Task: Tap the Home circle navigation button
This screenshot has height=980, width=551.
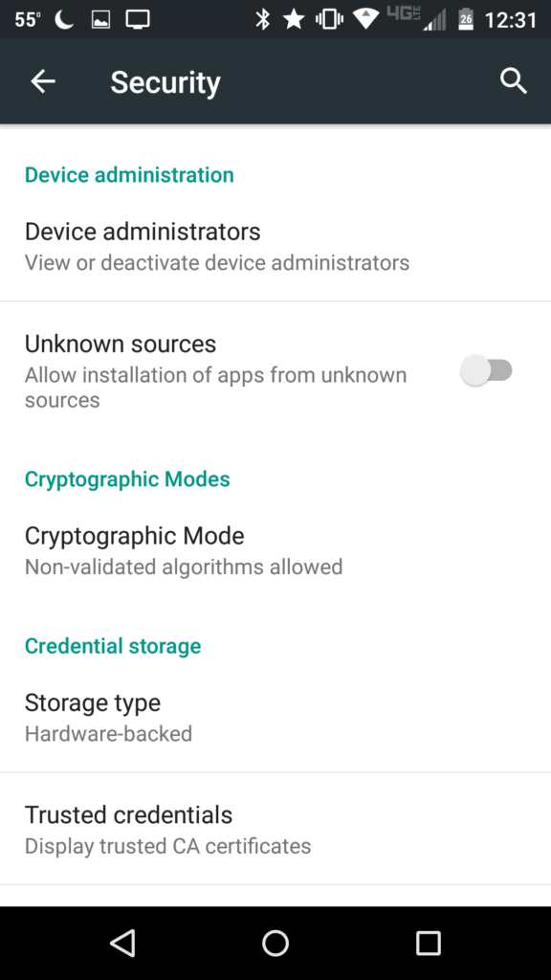Action: click(275, 943)
